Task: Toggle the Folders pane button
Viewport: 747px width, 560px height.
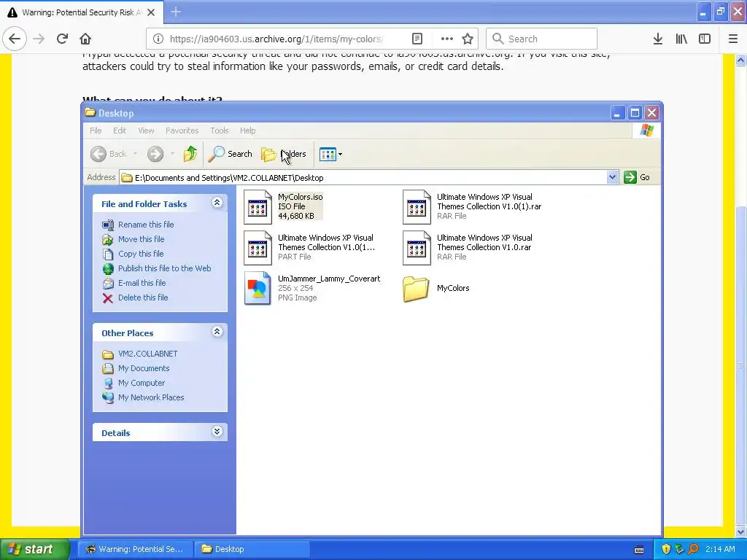Action: [284, 154]
